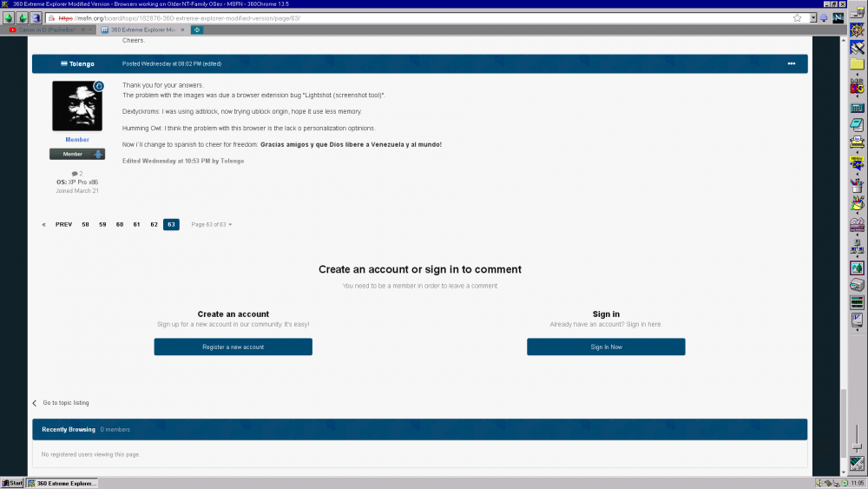Open the pencil cup sidebar icon
Image resolution: width=868 pixels, height=489 pixels.
[857, 186]
